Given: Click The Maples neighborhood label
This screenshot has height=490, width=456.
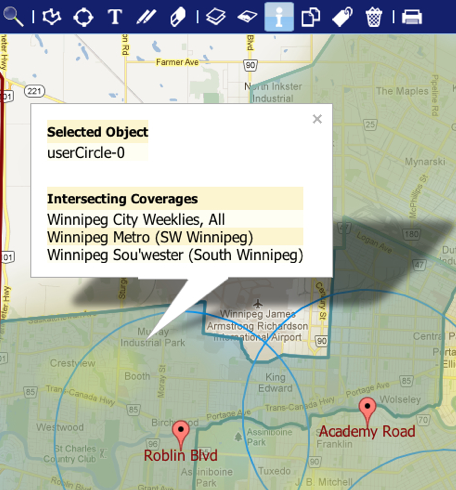Looking at the screenshot, I should (402, 91).
